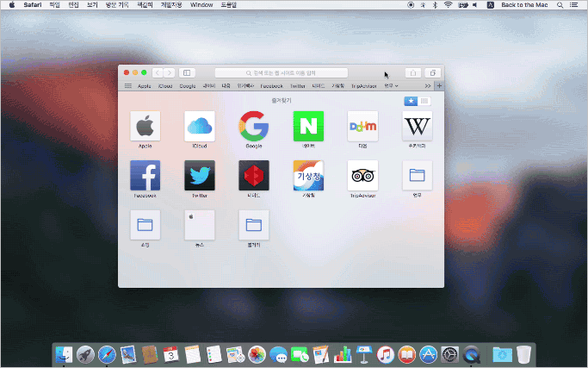Image resolution: width=588 pixels, height=368 pixels.
Task: Open the 편집 menu
Action: tap(73, 5)
